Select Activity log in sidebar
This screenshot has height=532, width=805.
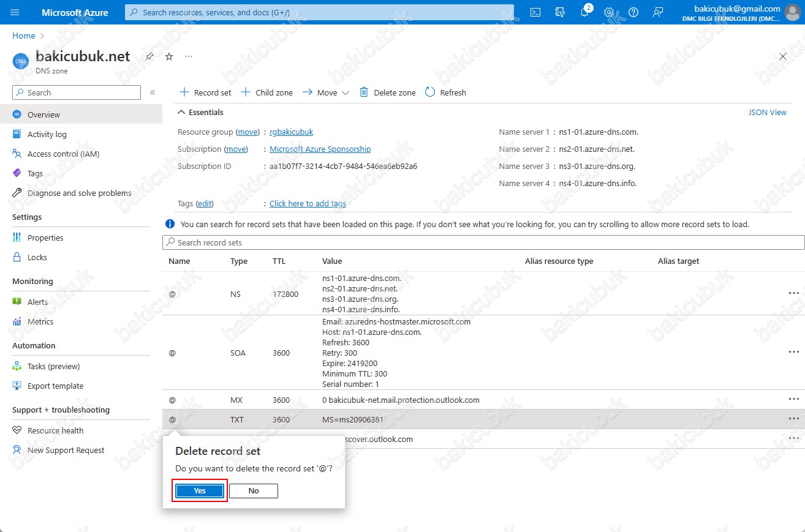(47, 134)
